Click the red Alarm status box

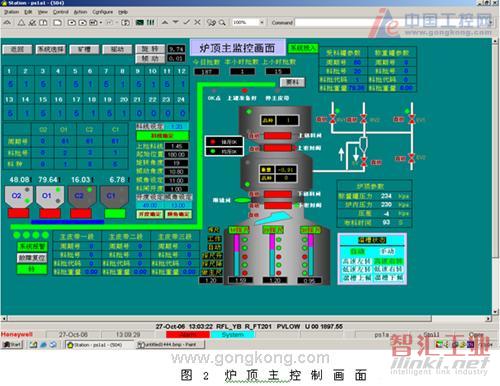point(188,334)
